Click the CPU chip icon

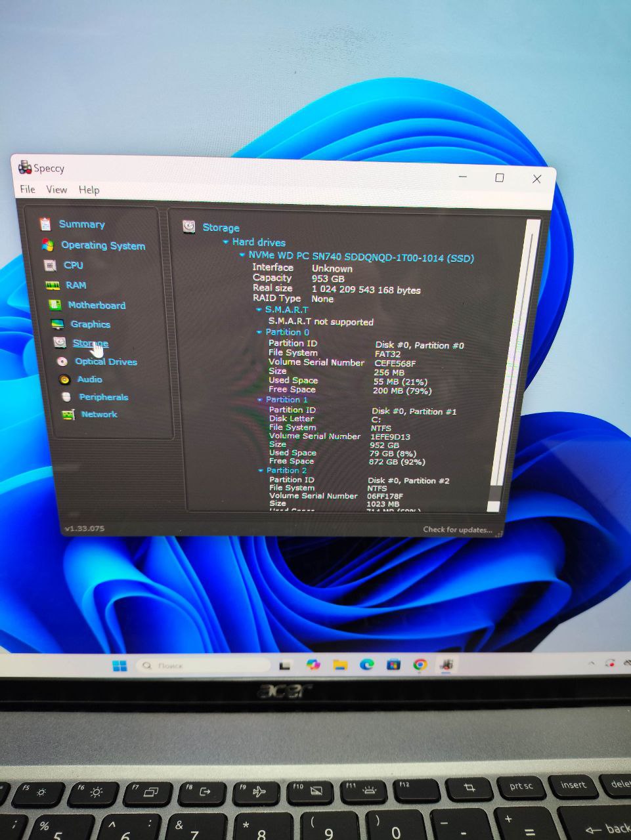pos(49,265)
